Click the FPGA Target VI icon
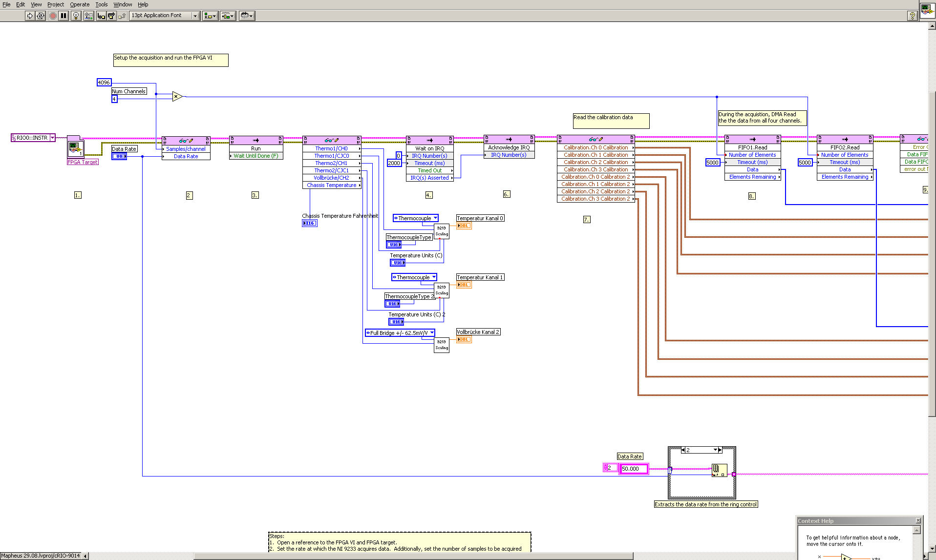Image resolution: width=936 pixels, height=560 pixels. click(75, 147)
